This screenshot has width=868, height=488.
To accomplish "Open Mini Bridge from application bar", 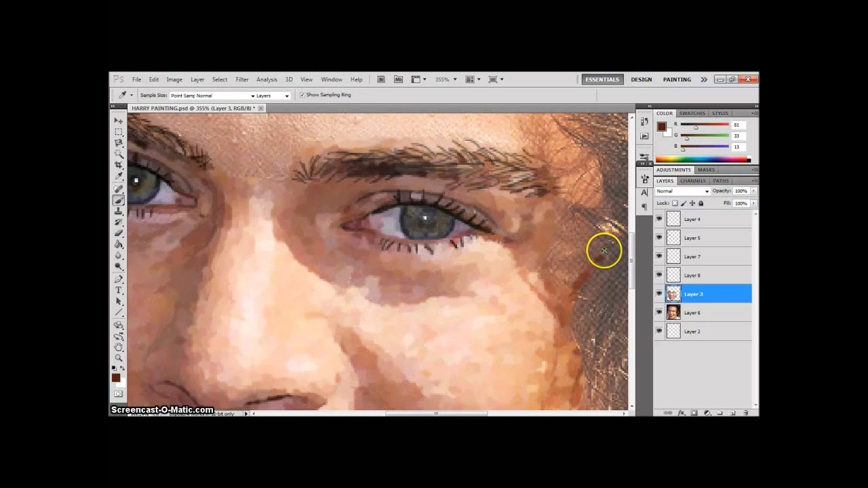I will [397, 79].
